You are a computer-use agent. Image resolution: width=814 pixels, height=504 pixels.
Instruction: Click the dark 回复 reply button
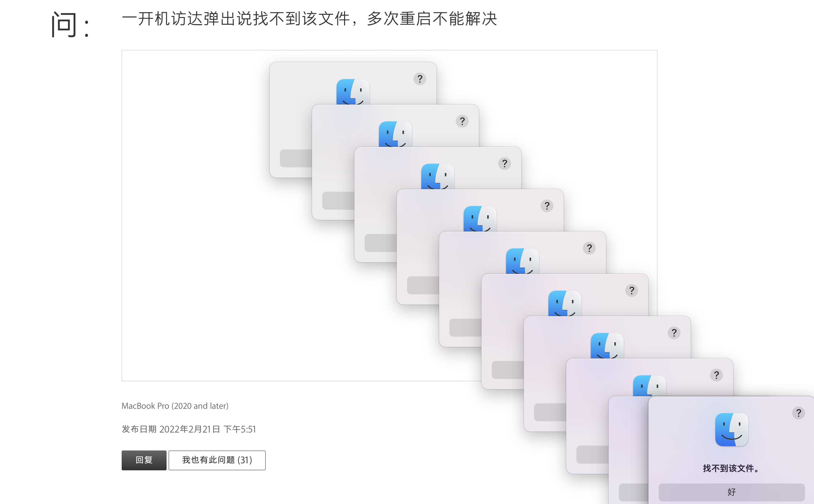144,460
